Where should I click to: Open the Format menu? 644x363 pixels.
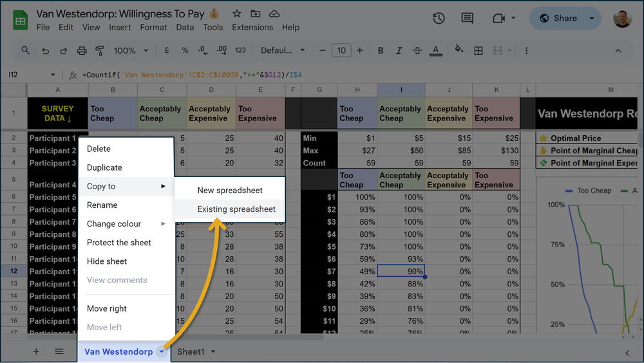[x=154, y=27]
